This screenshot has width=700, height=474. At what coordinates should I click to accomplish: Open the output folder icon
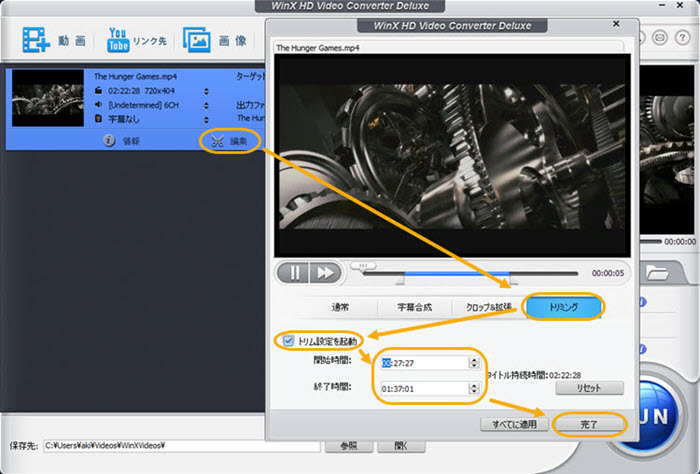coord(656,272)
